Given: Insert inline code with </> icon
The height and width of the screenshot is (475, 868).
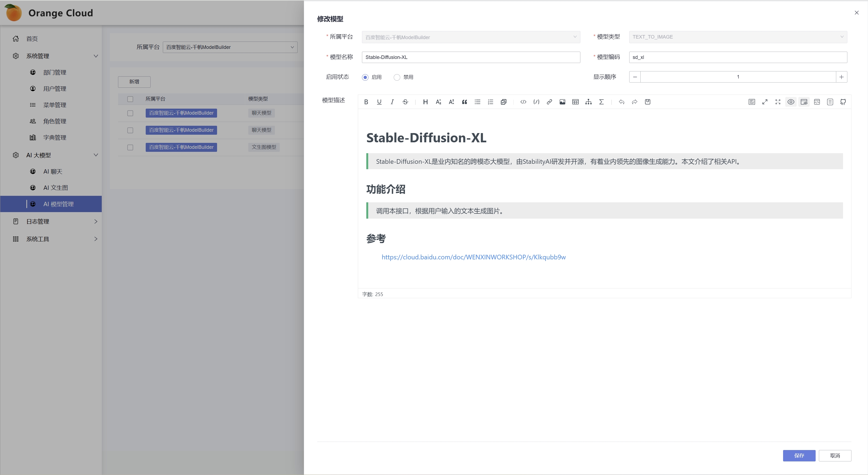Looking at the screenshot, I should (523, 102).
